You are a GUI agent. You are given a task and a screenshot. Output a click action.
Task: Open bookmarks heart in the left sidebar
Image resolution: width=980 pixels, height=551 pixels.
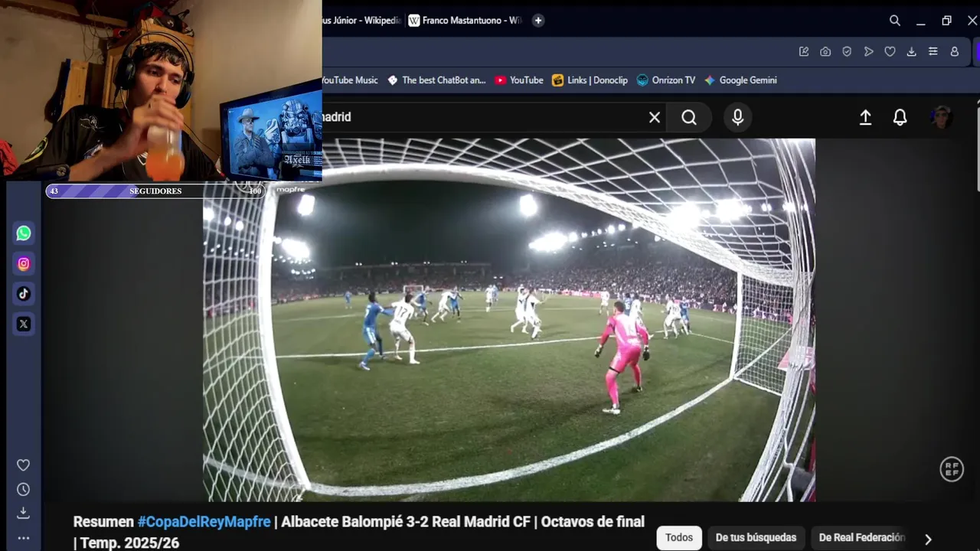click(x=24, y=465)
